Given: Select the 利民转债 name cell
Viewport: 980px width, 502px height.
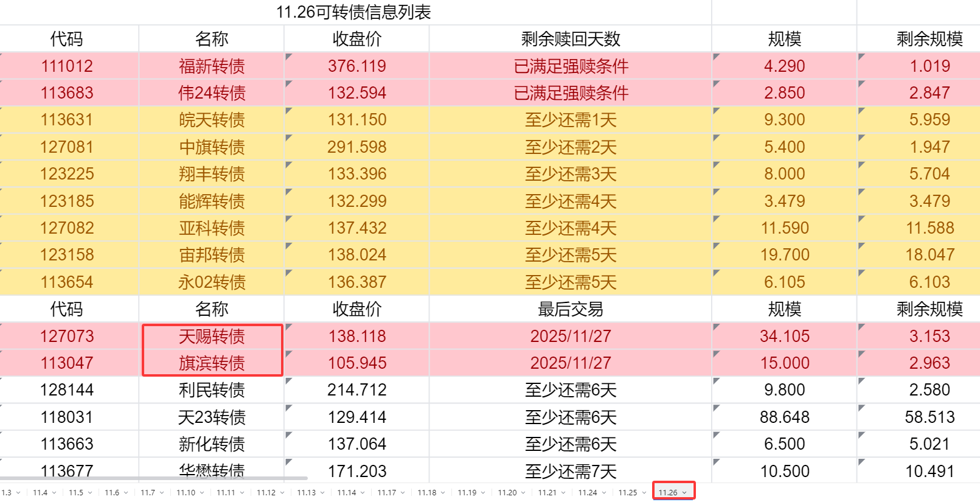Looking at the screenshot, I should point(212,389).
